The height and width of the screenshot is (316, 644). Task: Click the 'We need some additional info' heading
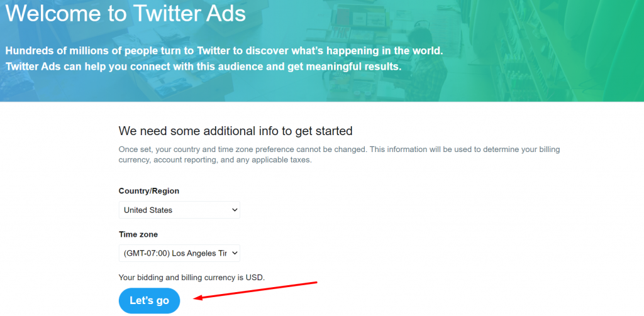click(235, 131)
